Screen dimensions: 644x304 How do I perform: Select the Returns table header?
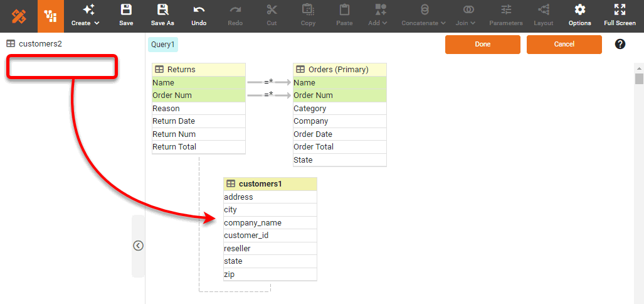[198, 70]
